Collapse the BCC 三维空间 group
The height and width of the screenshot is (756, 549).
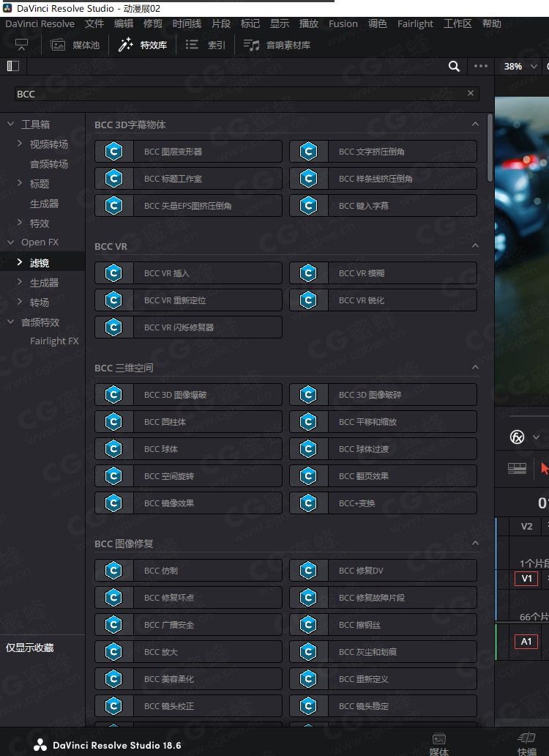click(x=475, y=368)
